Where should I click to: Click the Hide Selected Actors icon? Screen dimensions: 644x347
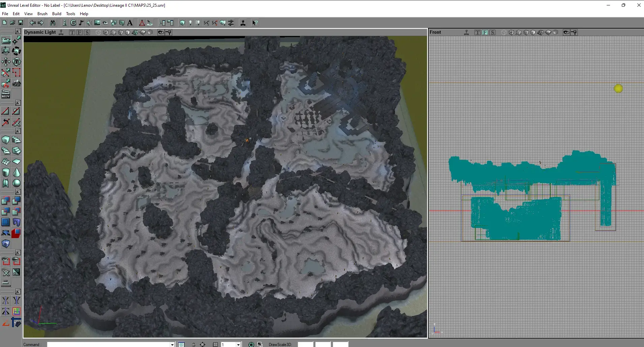17,262
